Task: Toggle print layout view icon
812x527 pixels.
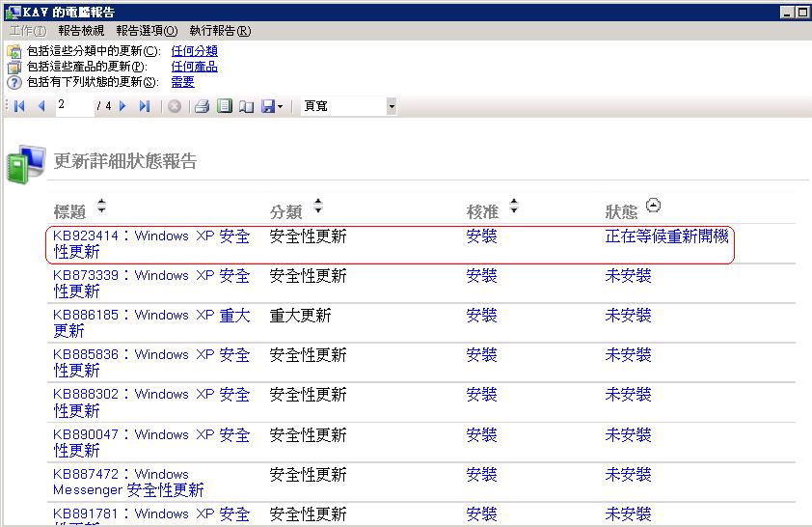Action: click(225, 106)
